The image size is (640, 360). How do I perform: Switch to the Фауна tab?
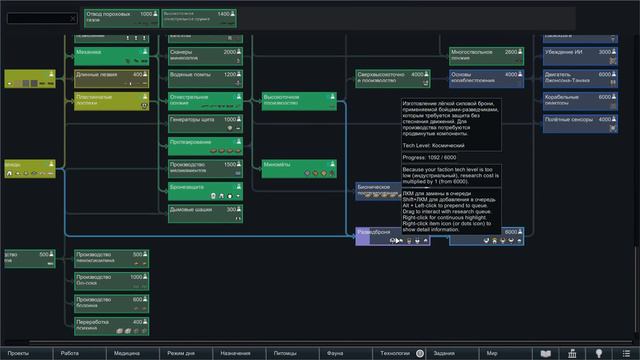(x=346, y=353)
